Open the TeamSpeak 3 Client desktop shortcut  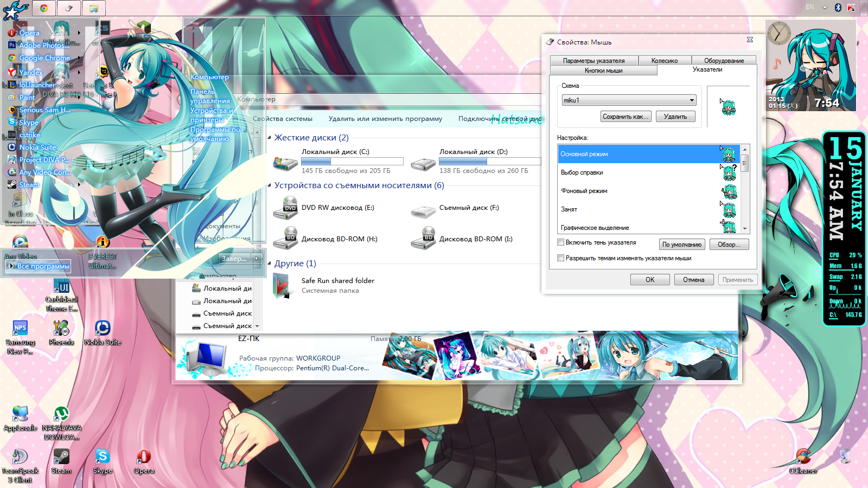click(20, 466)
